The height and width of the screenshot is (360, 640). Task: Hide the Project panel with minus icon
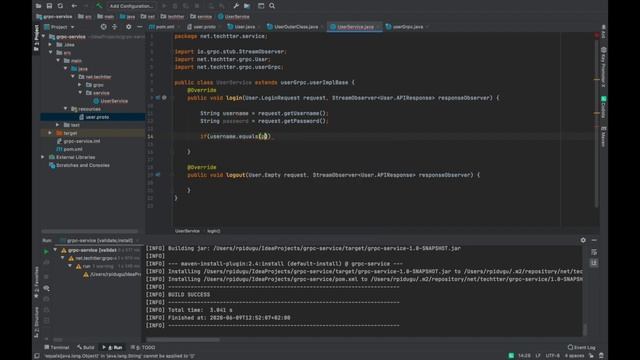[x=140, y=27]
